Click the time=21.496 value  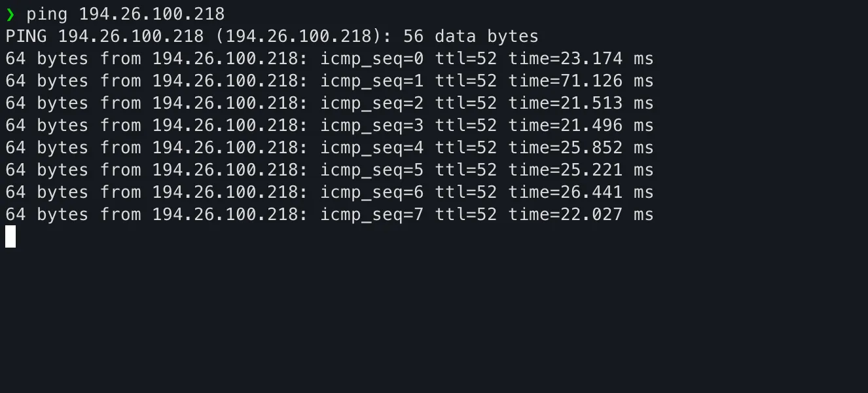pos(566,126)
